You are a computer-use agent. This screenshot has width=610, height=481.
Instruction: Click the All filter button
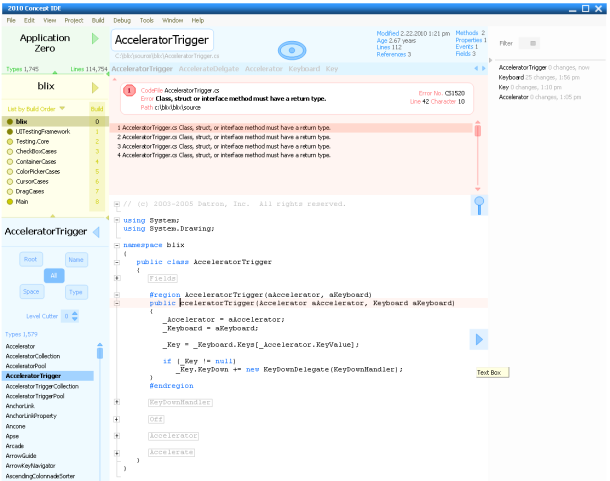click(x=54, y=276)
